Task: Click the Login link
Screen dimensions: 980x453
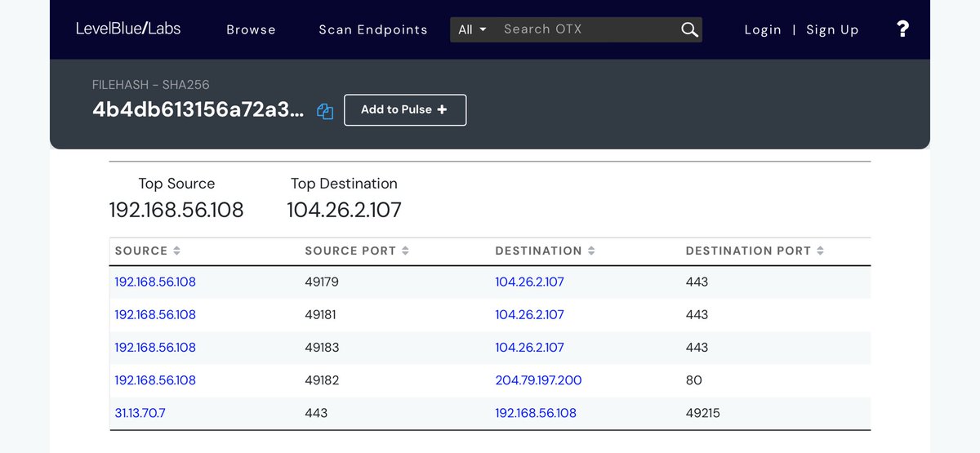Action: pyautogui.click(x=763, y=29)
